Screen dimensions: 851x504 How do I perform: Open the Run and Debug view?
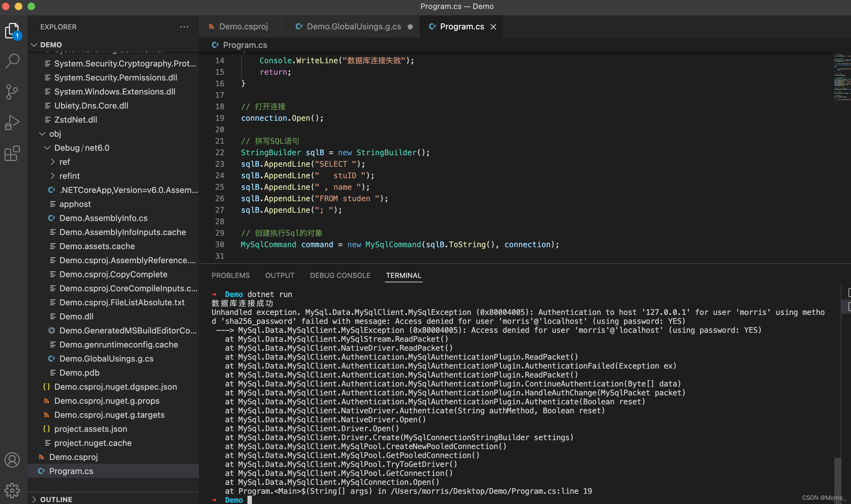point(12,123)
